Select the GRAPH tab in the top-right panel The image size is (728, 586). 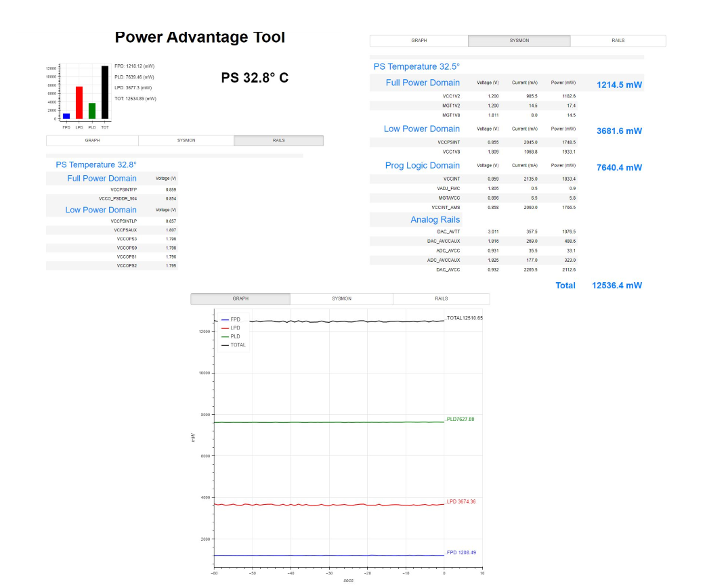click(x=419, y=41)
